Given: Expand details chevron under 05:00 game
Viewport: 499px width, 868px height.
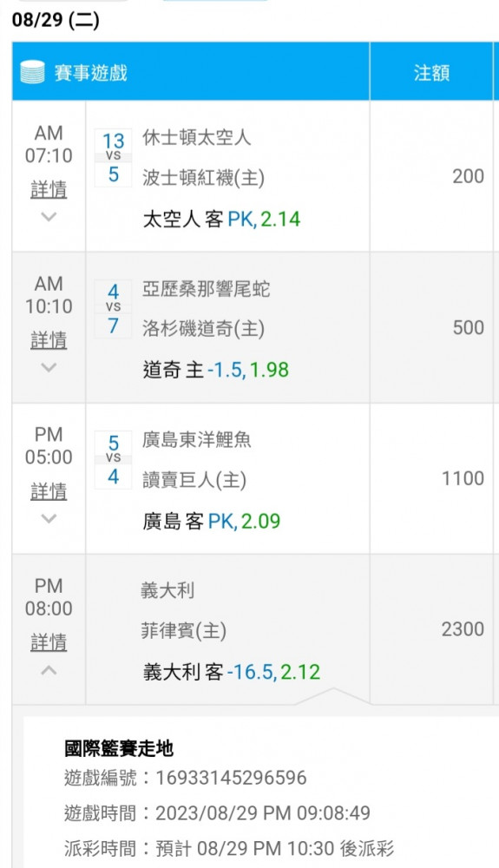Looking at the screenshot, I should tap(49, 518).
